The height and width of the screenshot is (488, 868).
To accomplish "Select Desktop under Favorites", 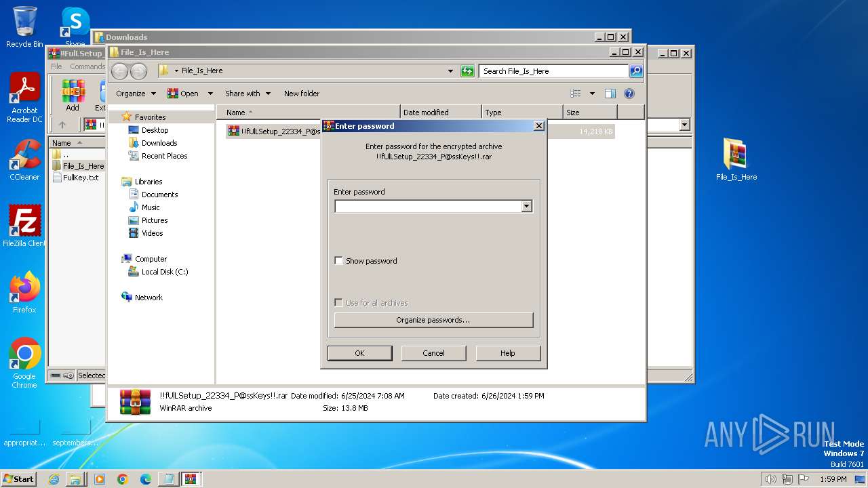I will pos(155,130).
